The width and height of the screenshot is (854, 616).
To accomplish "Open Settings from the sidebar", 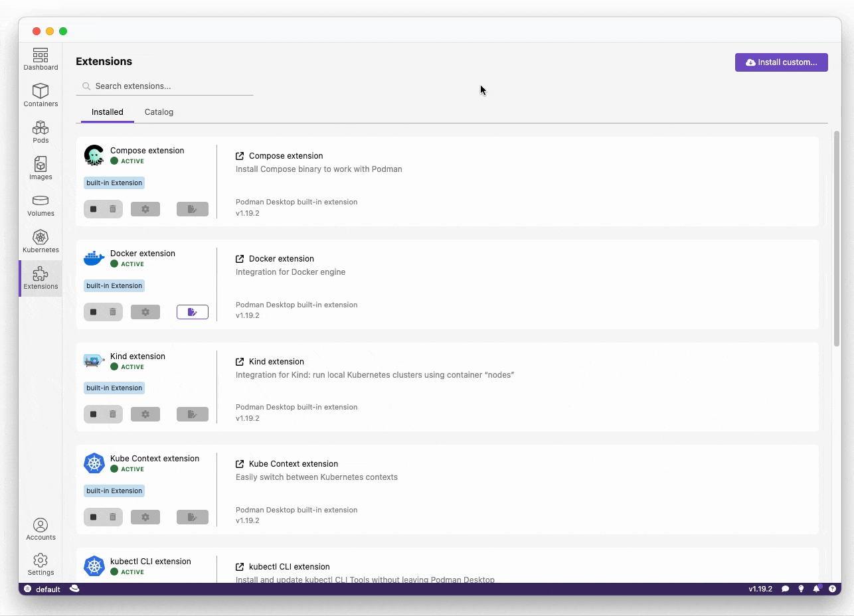I will click(41, 564).
